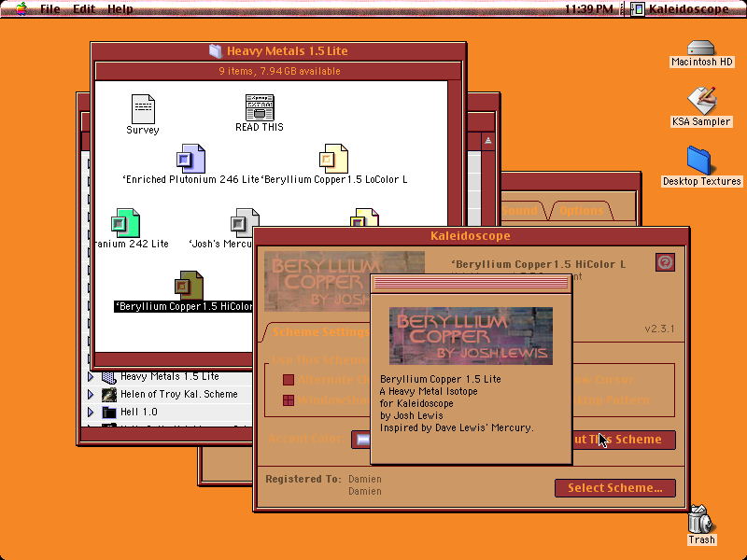Click the Helen of Troy Kal. Scheme folder icon
747x560 pixels.
(109, 394)
